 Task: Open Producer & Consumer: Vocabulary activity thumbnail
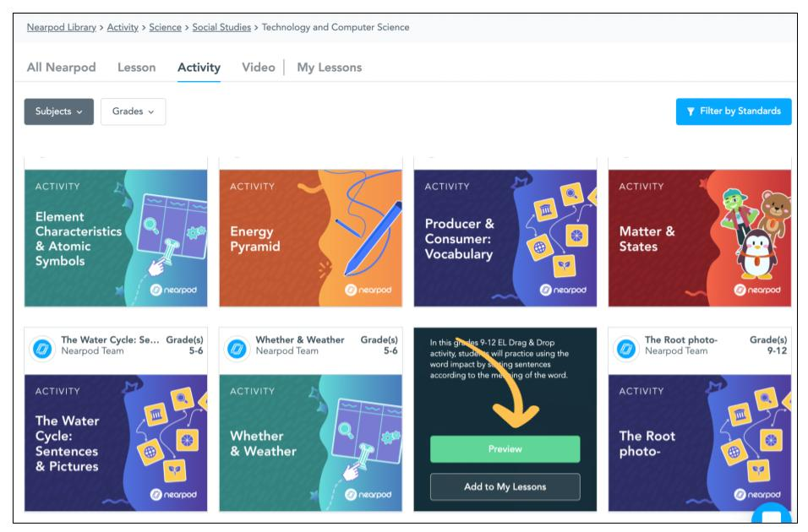coord(505,238)
